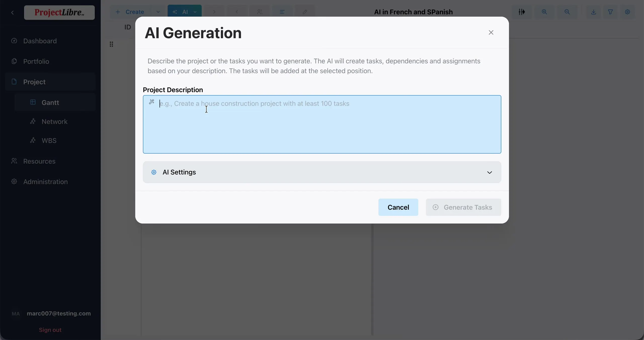
Task: Cancel the AI generation
Action: pyautogui.click(x=398, y=207)
